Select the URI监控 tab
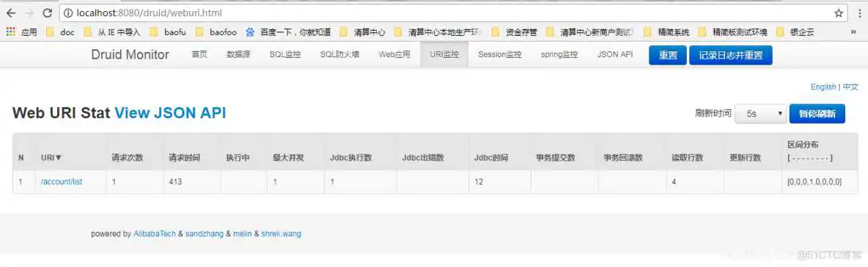Screen dimensions: 868x267 click(x=444, y=55)
